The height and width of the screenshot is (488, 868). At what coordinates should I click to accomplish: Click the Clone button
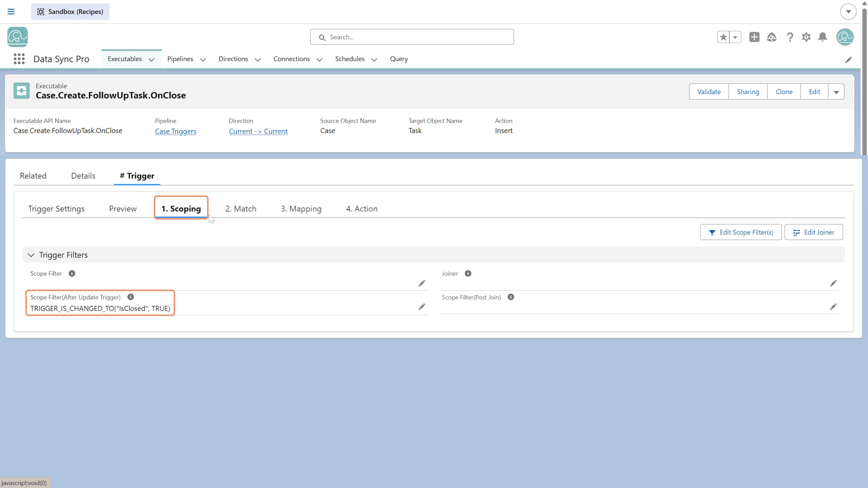click(x=784, y=91)
